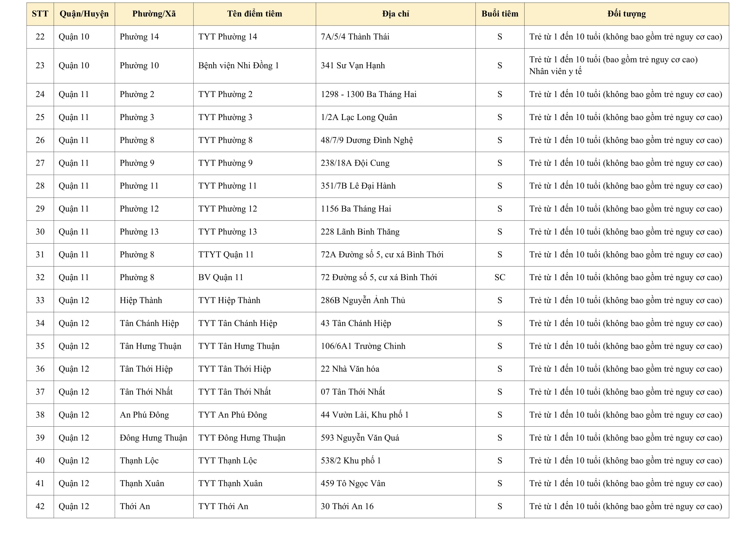Screen dimensions: 756x535
Task: Select the "Tên điểm tiêm" header cell
Action: tap(254, 14)
